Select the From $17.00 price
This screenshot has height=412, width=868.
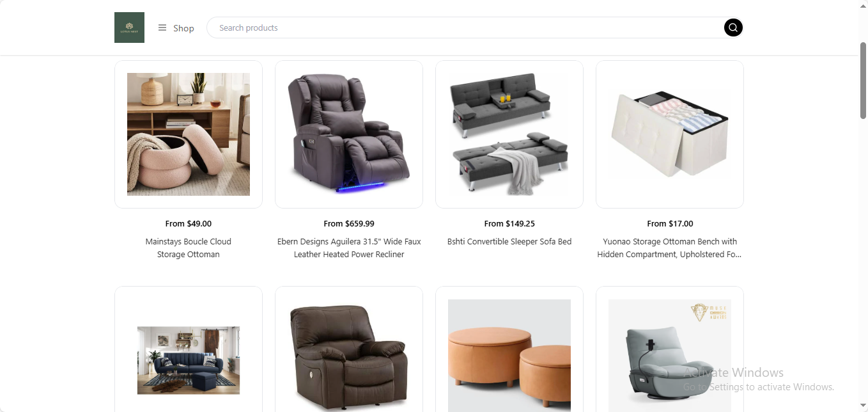[x=670, y=223]
